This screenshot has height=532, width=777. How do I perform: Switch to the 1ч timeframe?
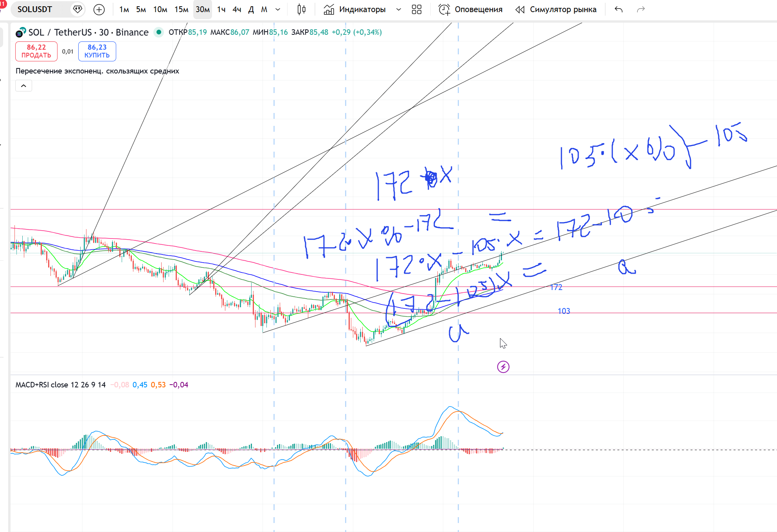pos(221,9)
